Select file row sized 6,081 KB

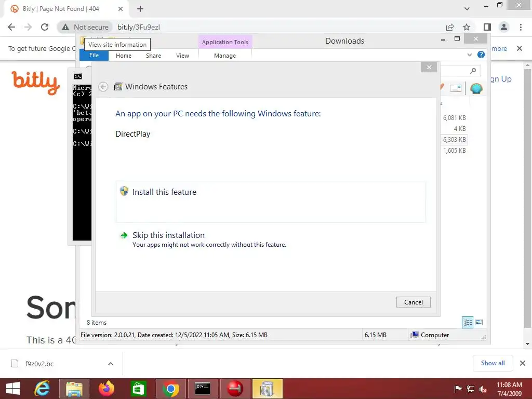tap(454, 118)
